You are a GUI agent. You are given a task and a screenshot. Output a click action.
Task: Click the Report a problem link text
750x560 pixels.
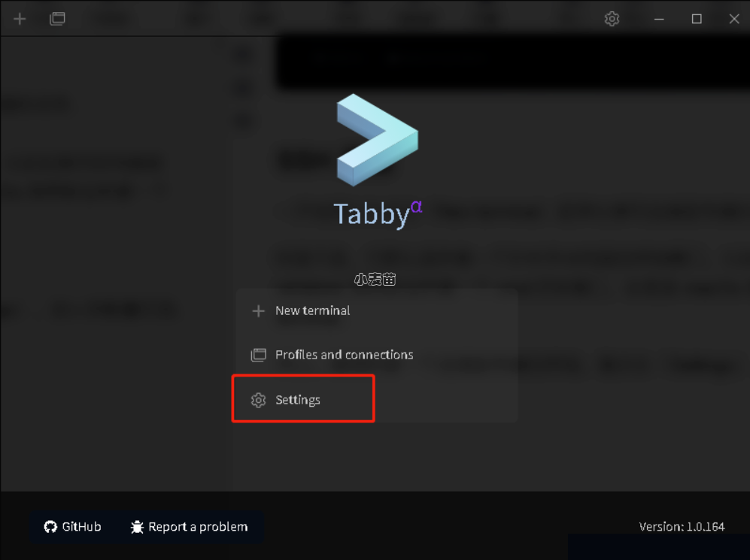point(198,527)
